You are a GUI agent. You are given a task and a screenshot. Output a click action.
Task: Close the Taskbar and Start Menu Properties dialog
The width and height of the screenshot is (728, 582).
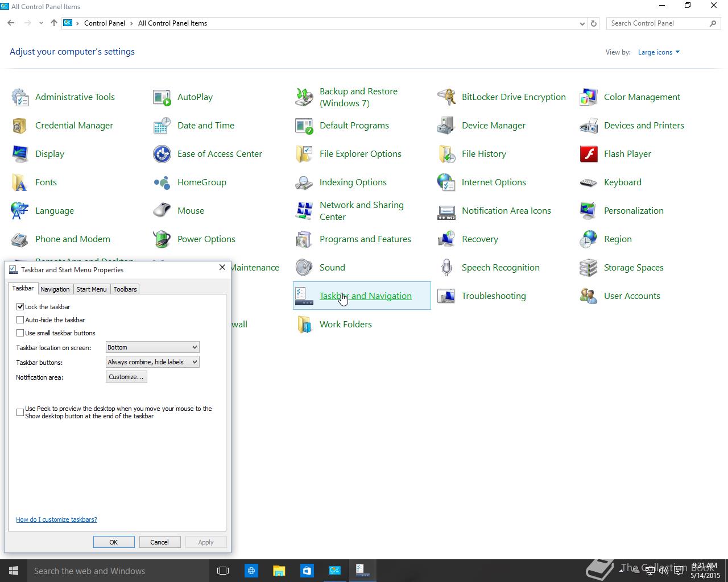[x=222, y=267]
